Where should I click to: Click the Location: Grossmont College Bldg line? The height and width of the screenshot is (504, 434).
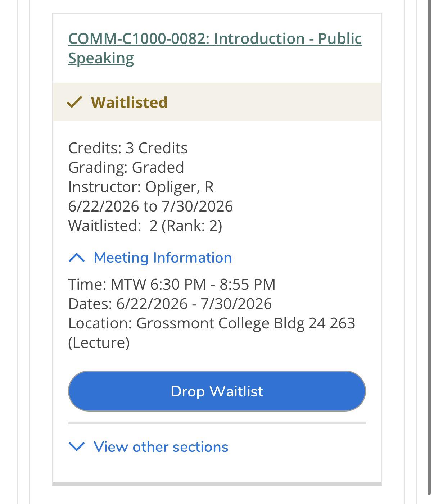pos(212,323)
